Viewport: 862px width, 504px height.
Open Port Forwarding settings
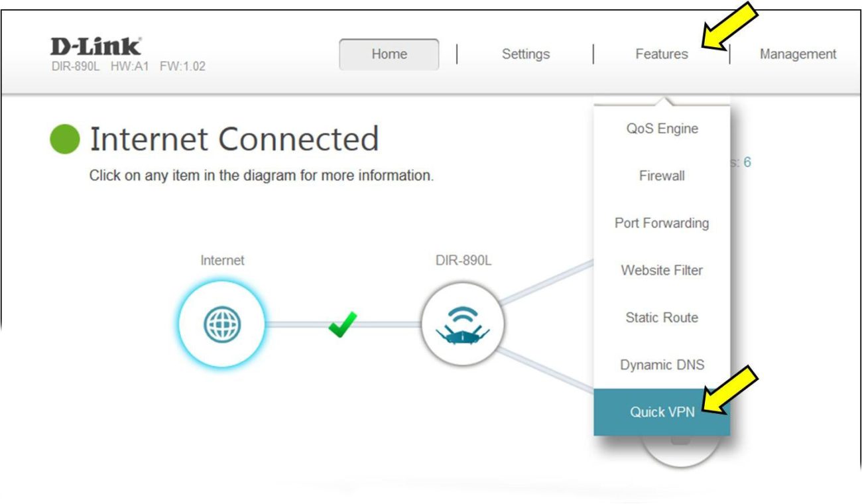tap(661, 223)
